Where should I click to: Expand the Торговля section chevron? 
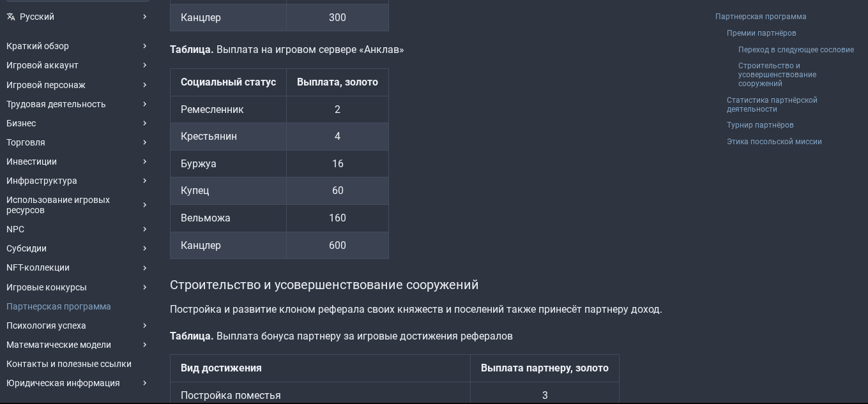145,142
